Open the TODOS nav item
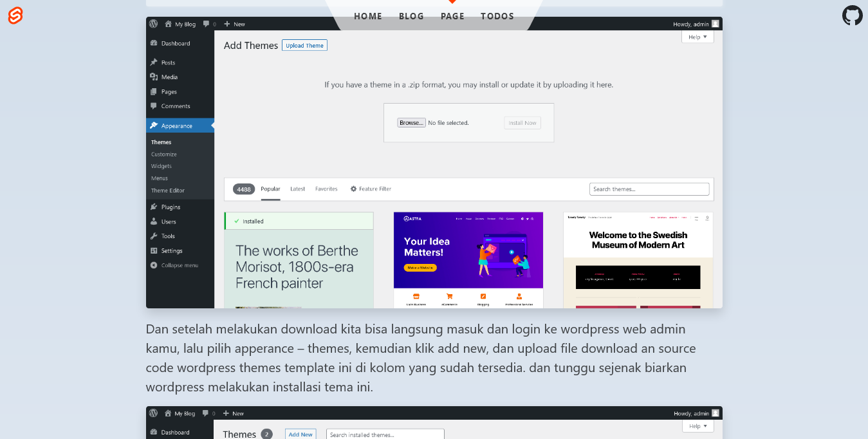 coord(497,16)
